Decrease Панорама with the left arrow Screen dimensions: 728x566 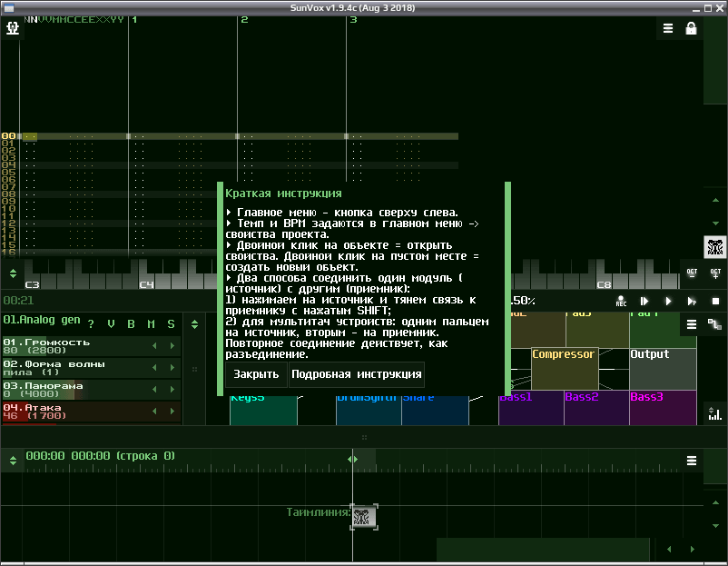coord(154,390)
